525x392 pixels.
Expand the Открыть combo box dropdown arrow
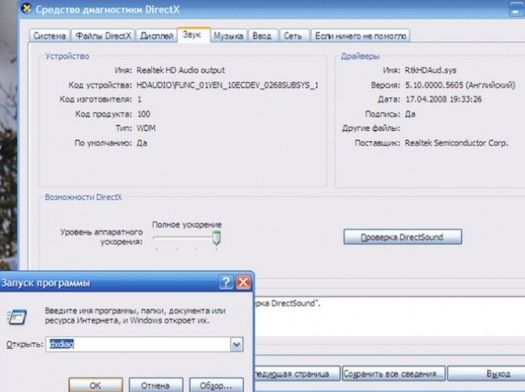[236, 344]
